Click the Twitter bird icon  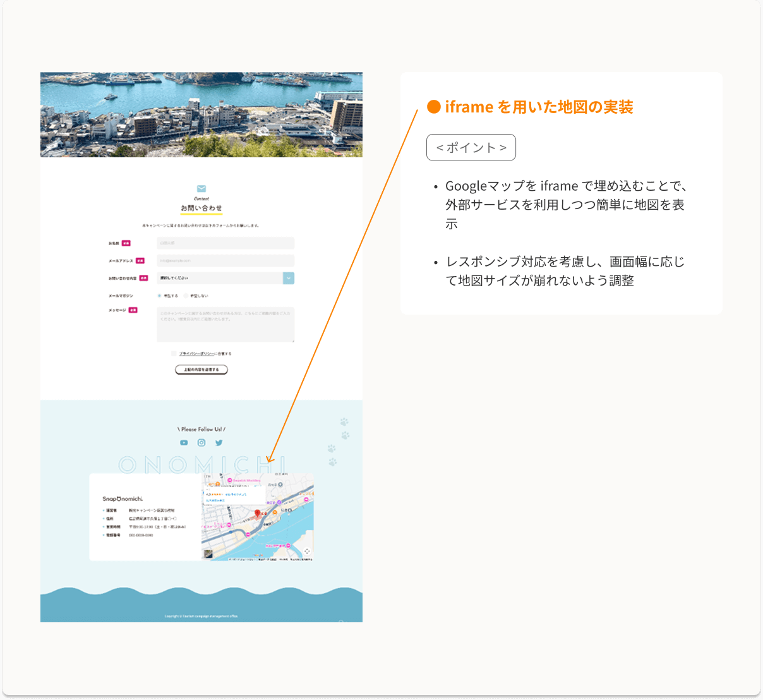click(x=219, y=443)
